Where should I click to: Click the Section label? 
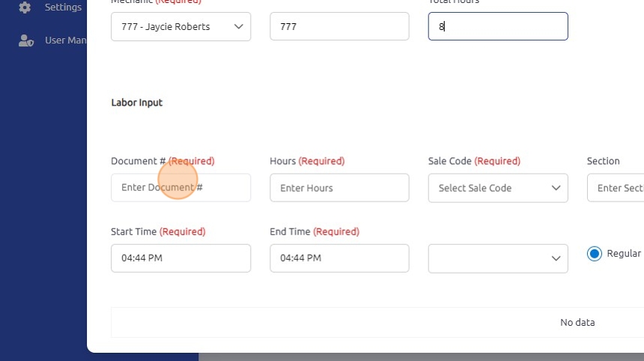603,161
